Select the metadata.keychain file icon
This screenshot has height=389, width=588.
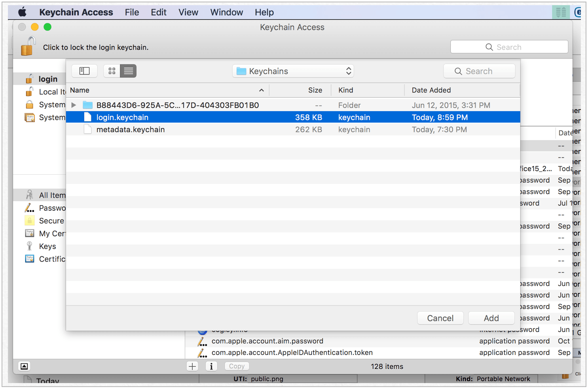[x=87, y=130]
